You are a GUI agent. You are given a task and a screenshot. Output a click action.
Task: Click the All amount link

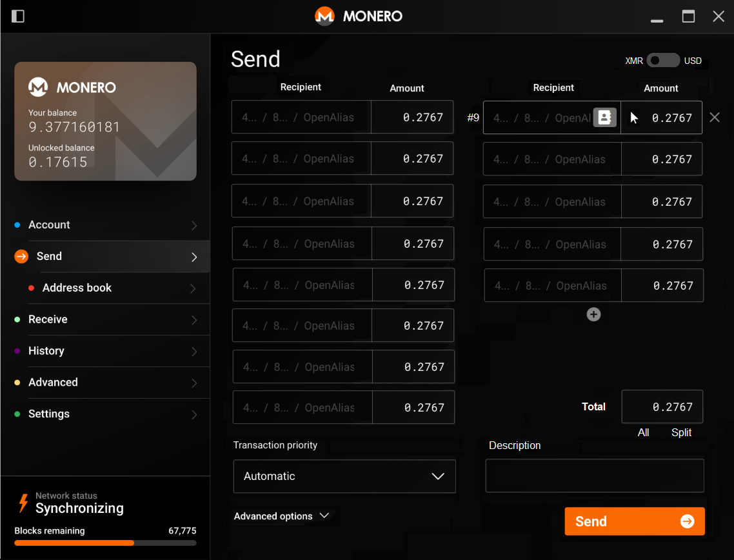643,433
